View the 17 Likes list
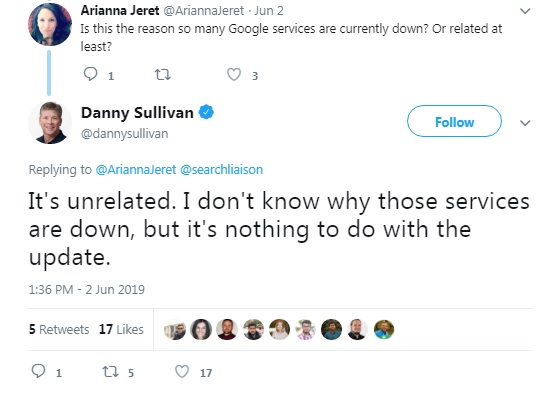This screenshot has width=556, height=399. (x=121, y=329)
